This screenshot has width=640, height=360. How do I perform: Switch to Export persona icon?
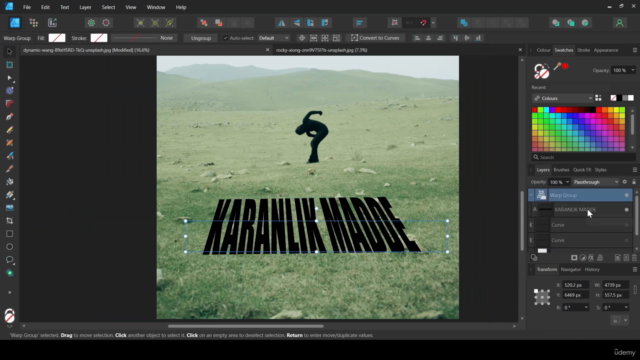click(x=52, y=23)
